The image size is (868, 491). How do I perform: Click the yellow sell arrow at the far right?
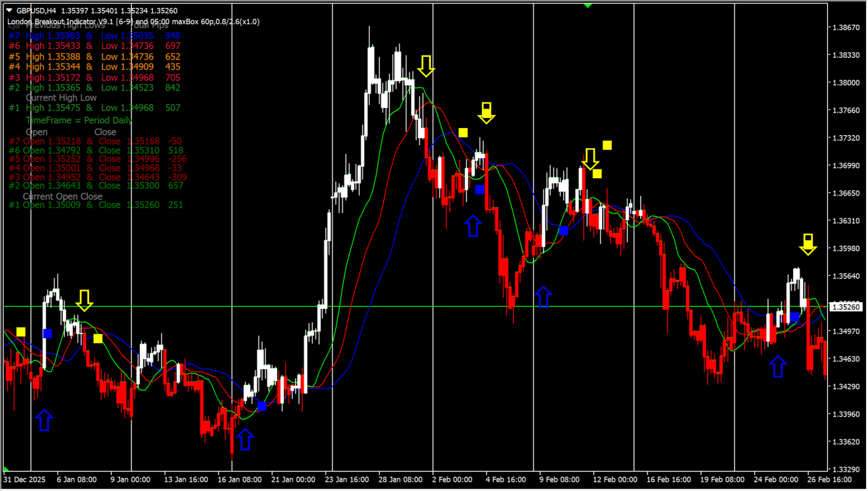tap(808, 244)
